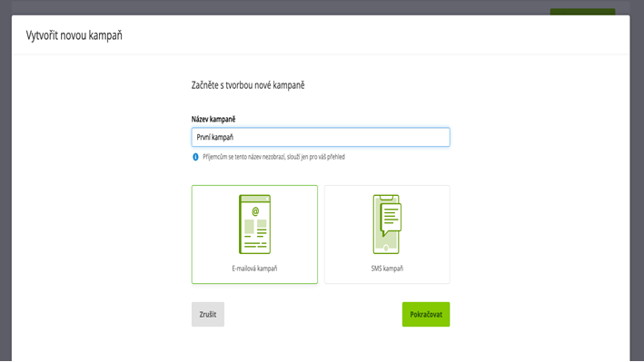Click the "Vytvořit novou kampaň" dialog title

click(x=74, y=35)
